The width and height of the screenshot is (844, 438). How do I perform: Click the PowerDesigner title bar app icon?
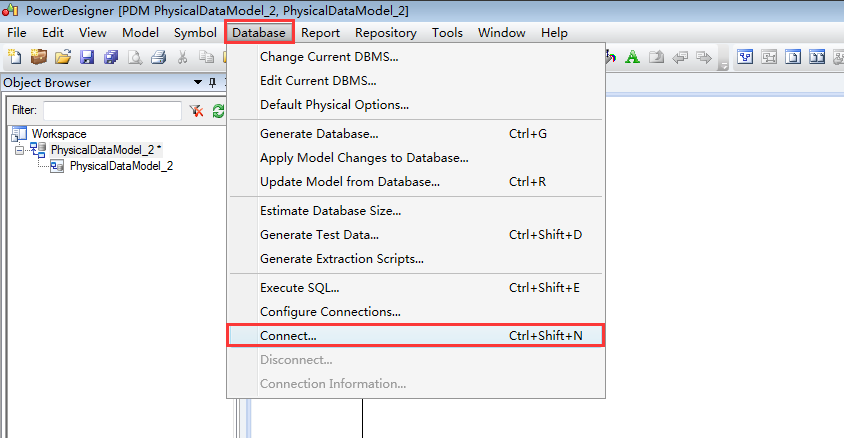(x=10, y=9)
